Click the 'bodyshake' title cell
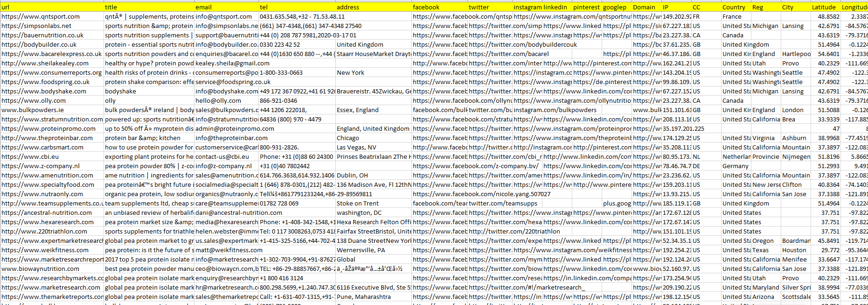The image size is (868, 305). point(149,91)
